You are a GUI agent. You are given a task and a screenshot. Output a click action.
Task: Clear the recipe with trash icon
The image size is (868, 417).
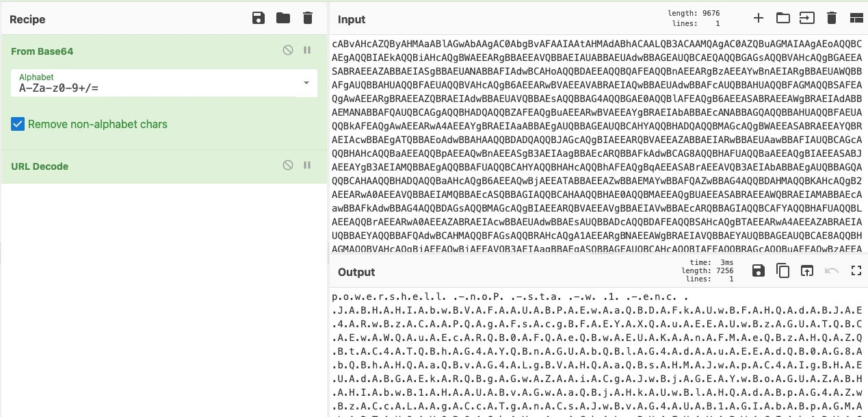(308, 18)
